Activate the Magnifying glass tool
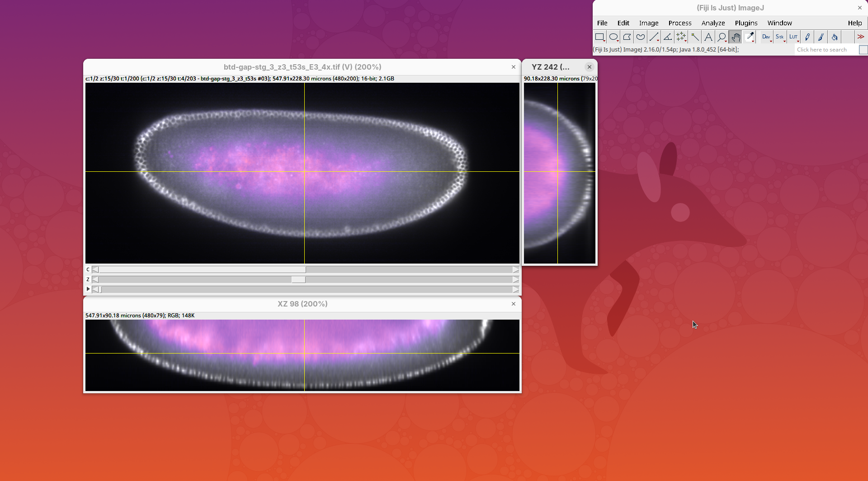The height and width of the screenshot is (481, 868). [x=722, y=37]
